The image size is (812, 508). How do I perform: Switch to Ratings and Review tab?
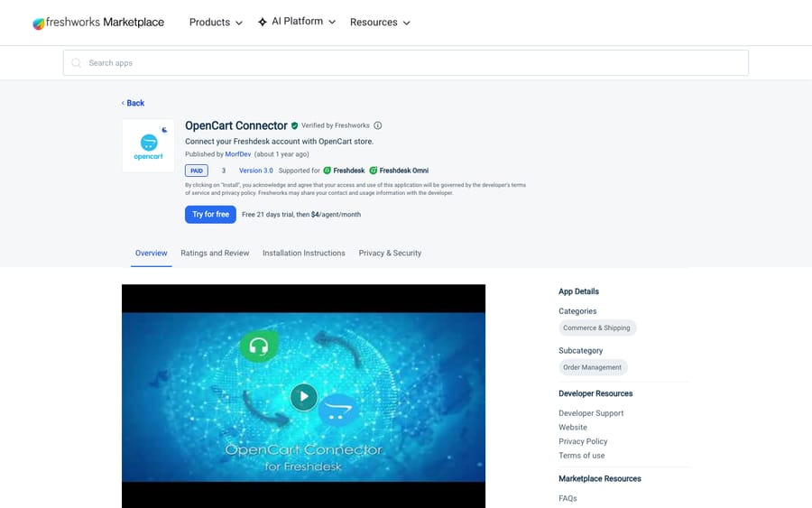tap(215, 254)
